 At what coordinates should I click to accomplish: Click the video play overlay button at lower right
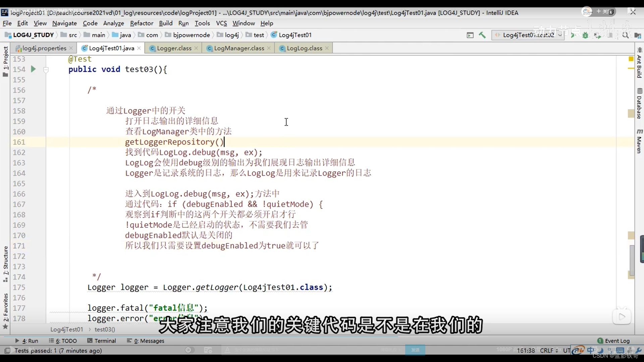point(622,317)
